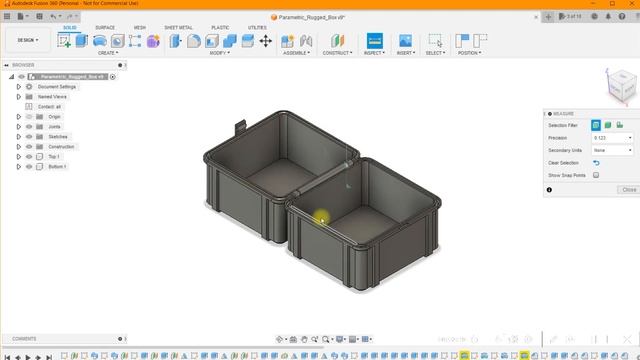Close the Measure dialog
The height and width of the screenshot is (360, 640).
pyautogui.click(x=629, y=190)
